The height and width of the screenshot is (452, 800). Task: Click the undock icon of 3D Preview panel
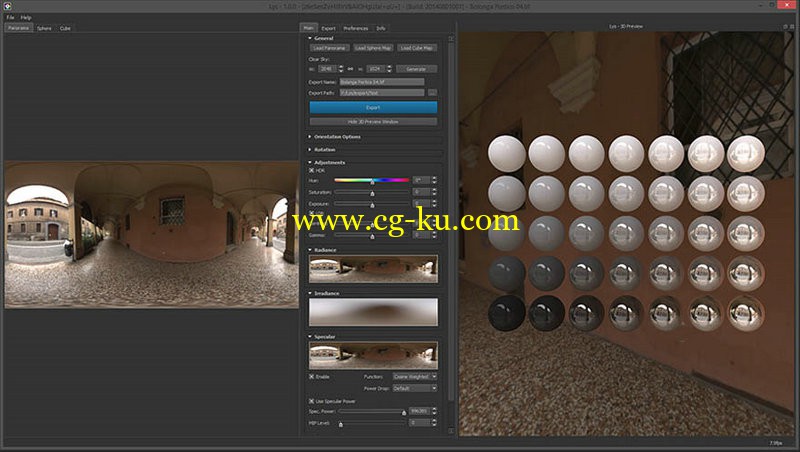tap(786, 27)
